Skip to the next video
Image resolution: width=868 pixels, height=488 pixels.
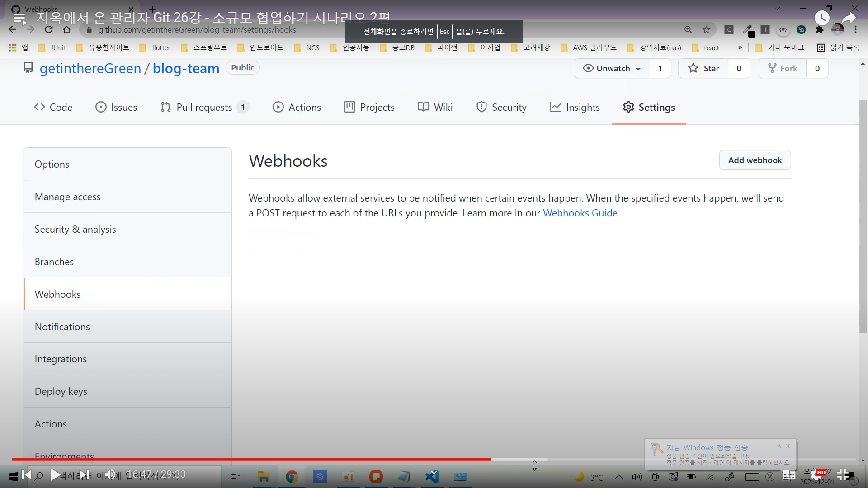(x=84, y=475)
